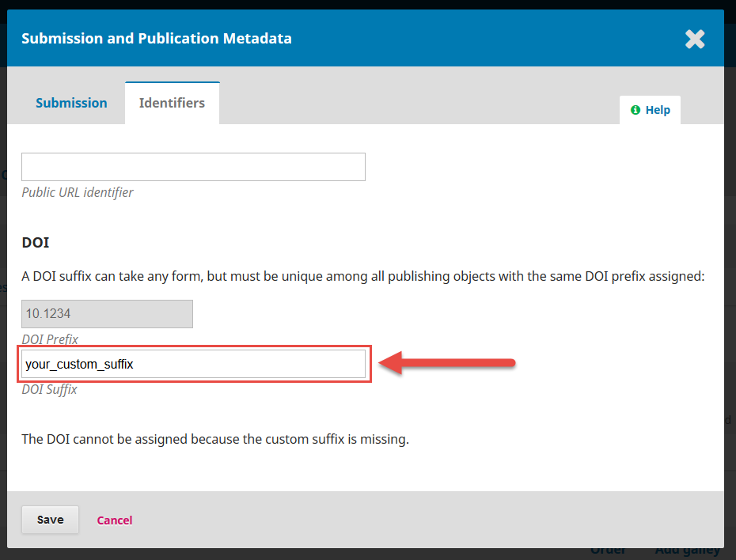The height and width of the screenshot is (560, 736).
Task: Click the greyed-out DOI Prefix field
Action: point(107,314)
